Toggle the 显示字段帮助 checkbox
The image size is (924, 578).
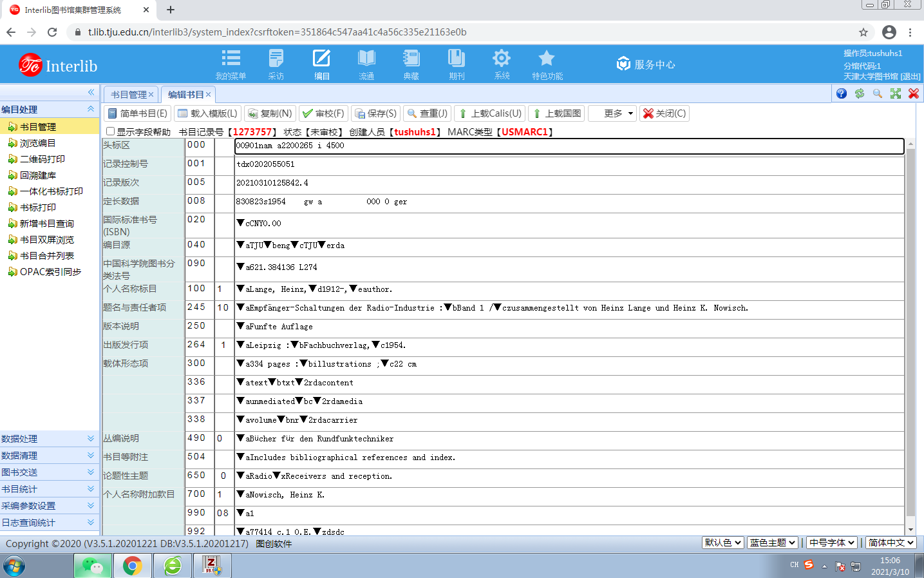click(x=110, y=131)
